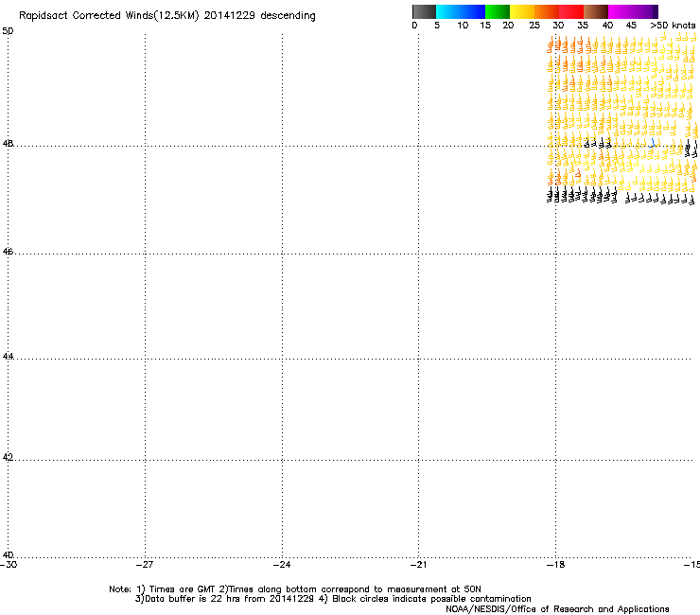Image resolution: width=700 pixels, height=615 pixels.
Task: Click the 'Data buffer is 22 hrs' note line
Action: pos(333,599)
